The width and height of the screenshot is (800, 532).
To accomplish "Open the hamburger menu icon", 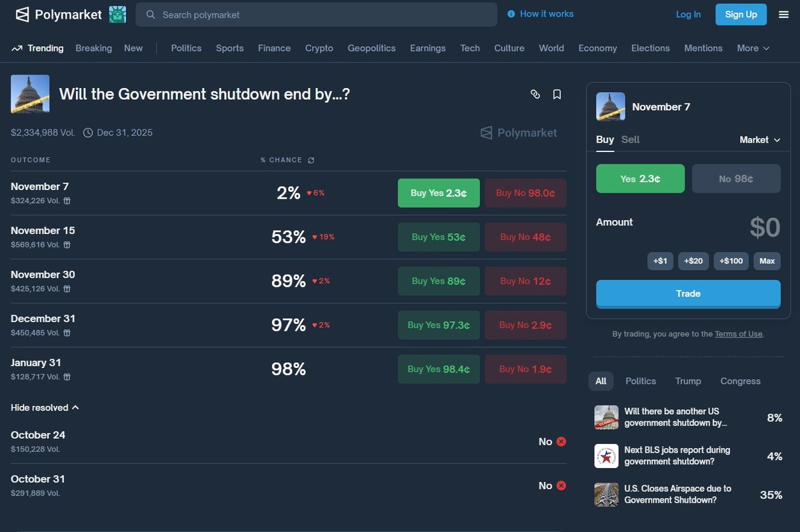I will pos(783,15).
